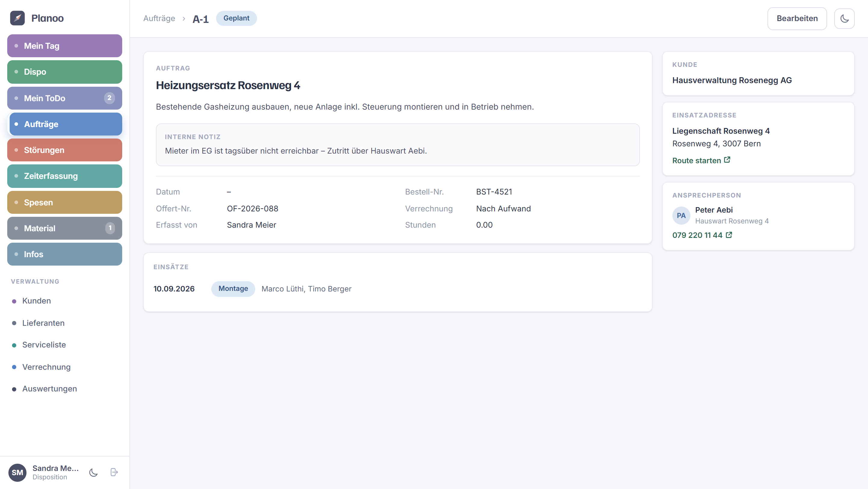Go back via Aufträge breadcrumb
The image size is (868, 489).
[159, 19]
